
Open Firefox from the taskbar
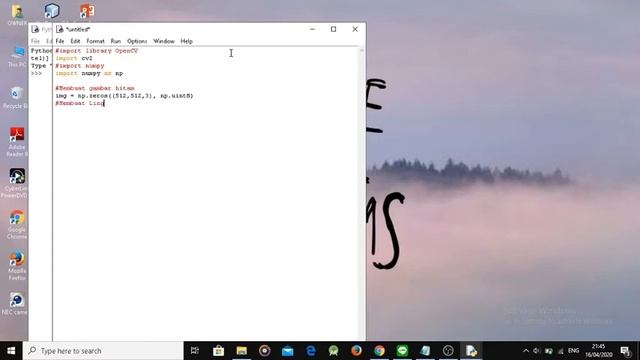pyautogui.click(x=356, y=351)
